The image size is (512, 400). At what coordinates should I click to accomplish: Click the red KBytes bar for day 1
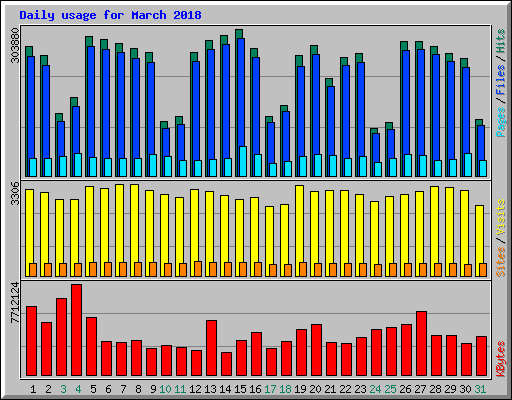pyautogui.click(x=31, y=341)
